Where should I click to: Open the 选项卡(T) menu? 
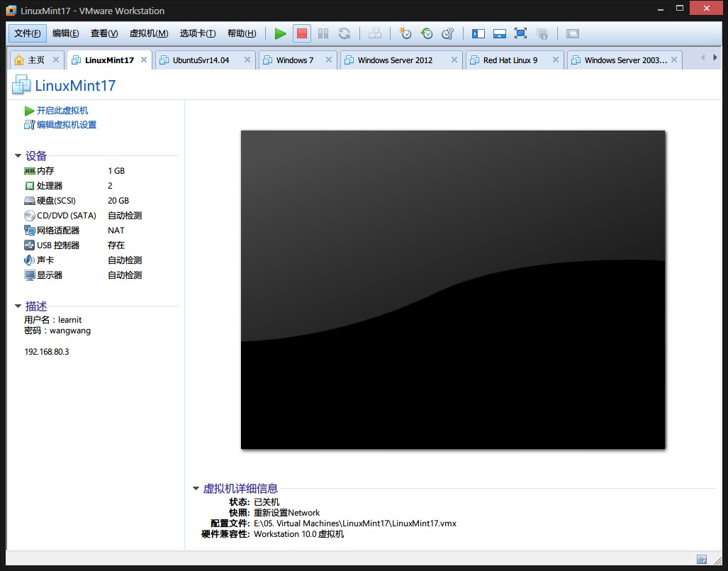(x=198, y=33)
